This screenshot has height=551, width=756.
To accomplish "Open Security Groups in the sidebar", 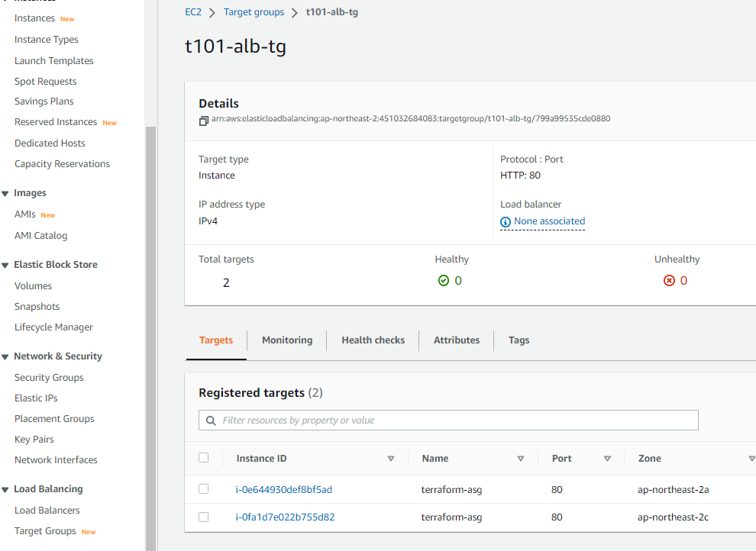I will click(49, 378).
